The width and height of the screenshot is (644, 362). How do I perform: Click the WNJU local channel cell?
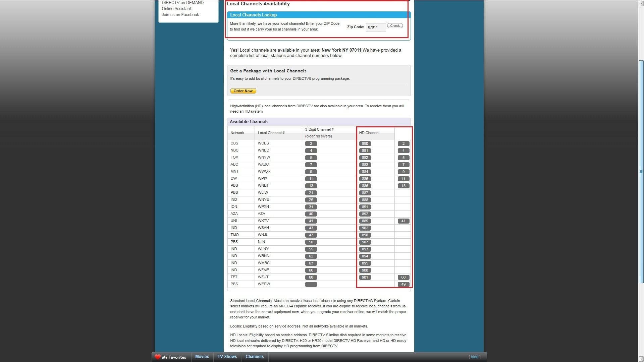pos(278,235)
